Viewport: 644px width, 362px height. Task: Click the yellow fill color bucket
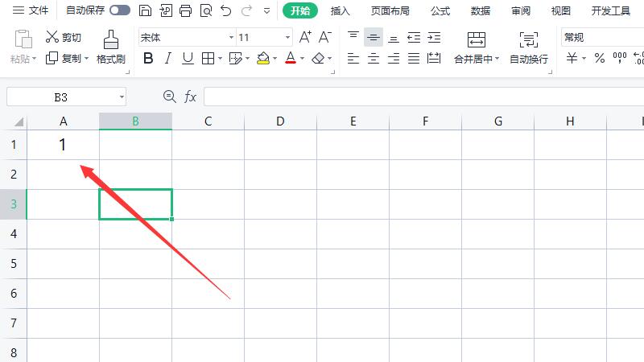point(262,58)
